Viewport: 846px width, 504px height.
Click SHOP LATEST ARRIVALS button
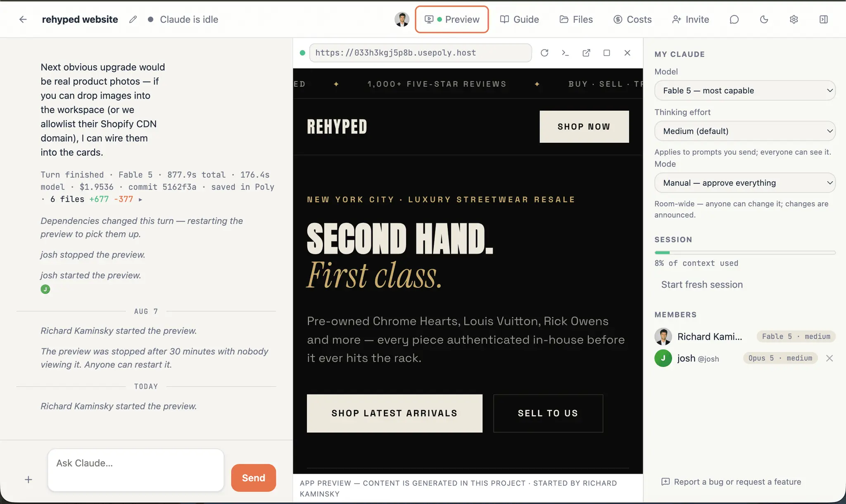394,413
